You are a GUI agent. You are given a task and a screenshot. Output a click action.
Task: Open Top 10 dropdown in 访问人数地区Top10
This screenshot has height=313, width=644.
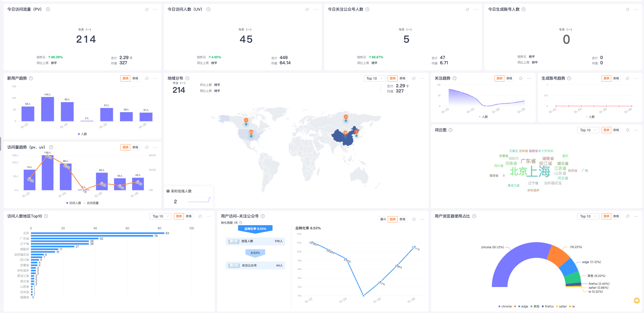click(161, 216)
